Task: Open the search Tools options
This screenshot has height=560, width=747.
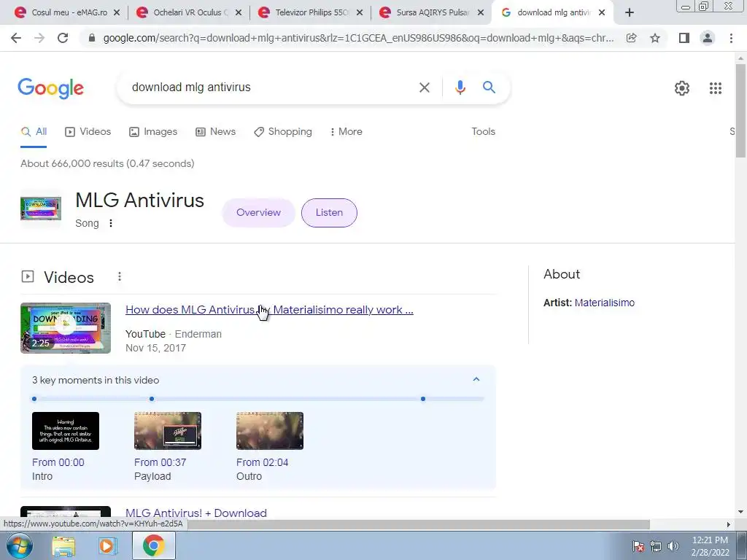Action: 483,132
